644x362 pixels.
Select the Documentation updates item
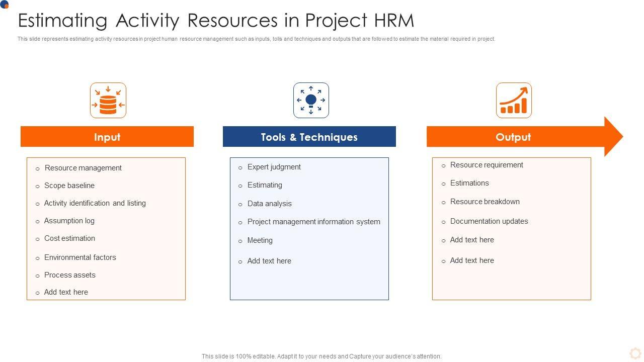489,221
